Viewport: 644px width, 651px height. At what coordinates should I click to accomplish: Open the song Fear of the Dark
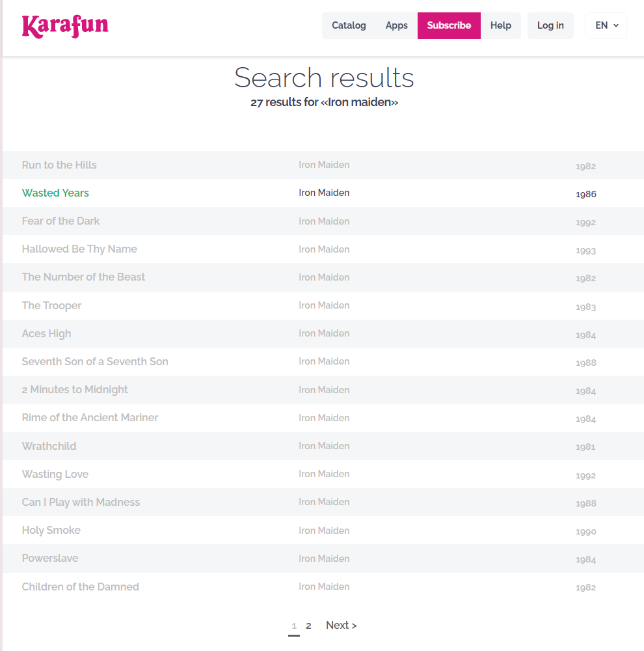60,221
